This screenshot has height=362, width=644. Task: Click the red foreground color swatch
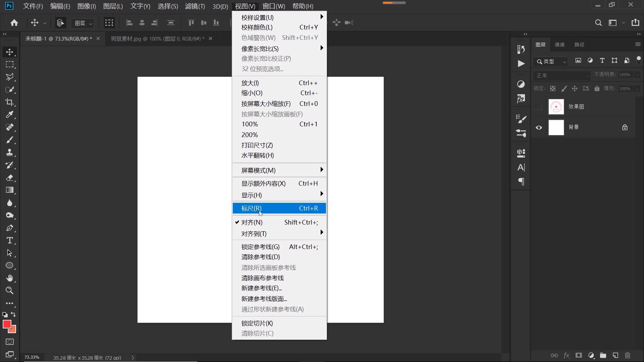(7, 324)
